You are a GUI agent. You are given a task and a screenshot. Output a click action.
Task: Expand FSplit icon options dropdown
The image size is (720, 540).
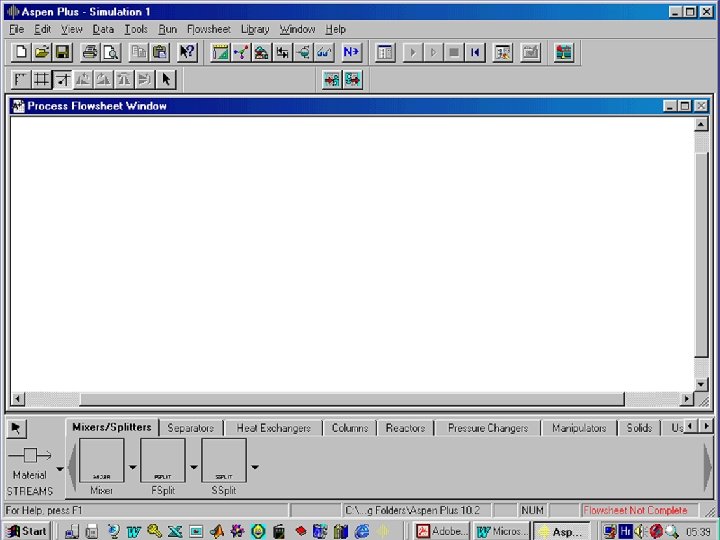coord(193,467)
